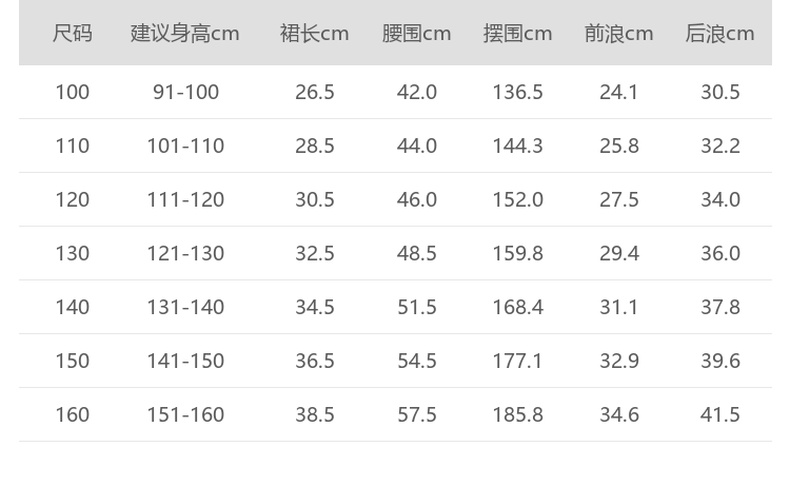Select size 100 in the 尺码 column
The width and height of the screenshot is (790, 485).
(72, 92)
